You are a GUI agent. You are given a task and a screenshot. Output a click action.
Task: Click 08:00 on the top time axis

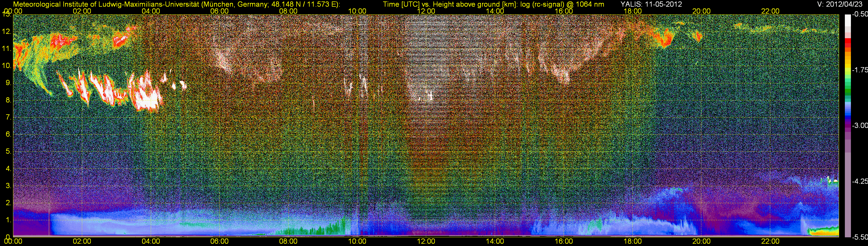pyautogui.click(x=288, y=11)
